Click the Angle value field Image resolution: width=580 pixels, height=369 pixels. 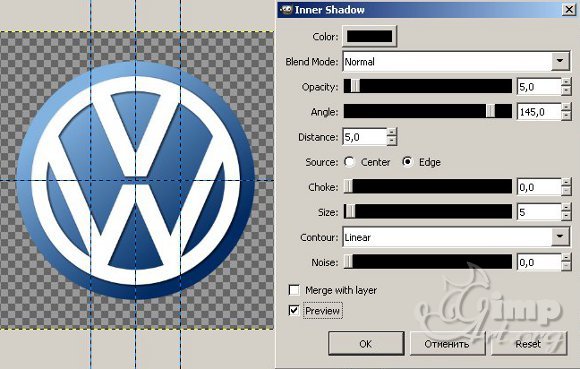click(539, 112)
